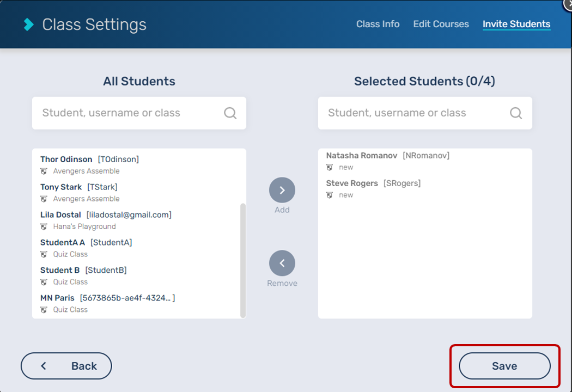Image resolution: width=572 pixels, height=392 pixels.
Task: Go Back using the Back button
Action: click(66, 366)
